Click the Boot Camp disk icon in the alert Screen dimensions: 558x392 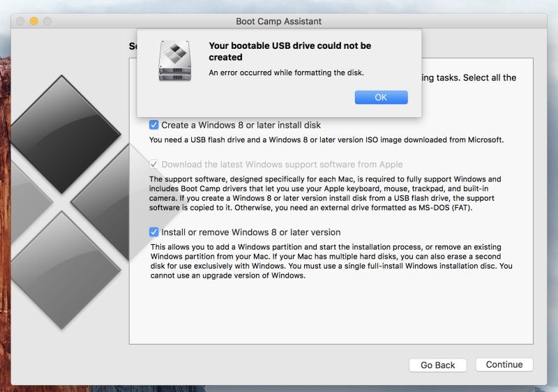click(x=175, y=61)
